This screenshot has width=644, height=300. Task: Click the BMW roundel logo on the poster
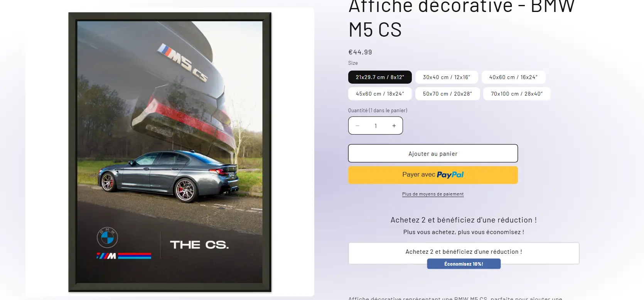(x=107, y=238)
